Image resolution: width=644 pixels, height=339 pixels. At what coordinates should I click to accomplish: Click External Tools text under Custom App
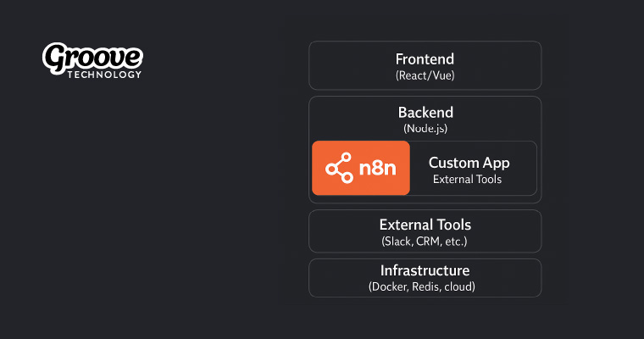click(467, 179)
